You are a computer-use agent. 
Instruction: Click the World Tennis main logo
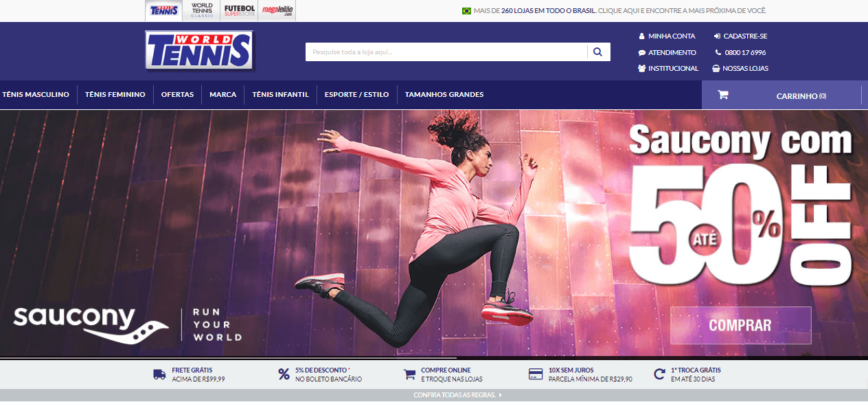point(199,51)
